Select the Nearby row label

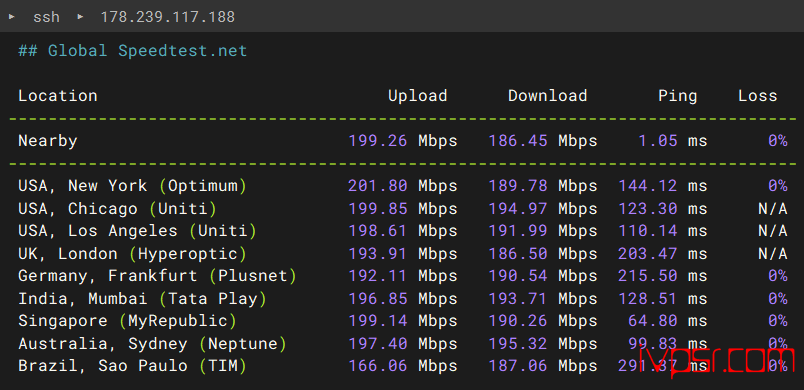click(x=48, y=140)
